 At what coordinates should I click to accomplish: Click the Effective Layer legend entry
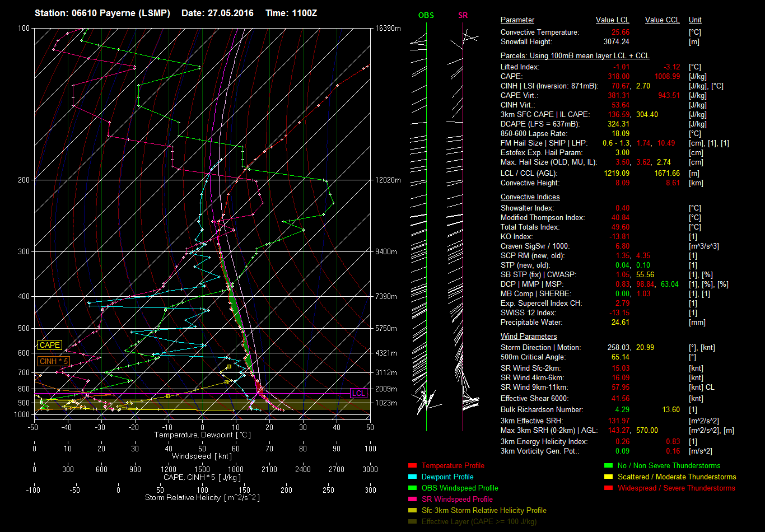[479, 521]
